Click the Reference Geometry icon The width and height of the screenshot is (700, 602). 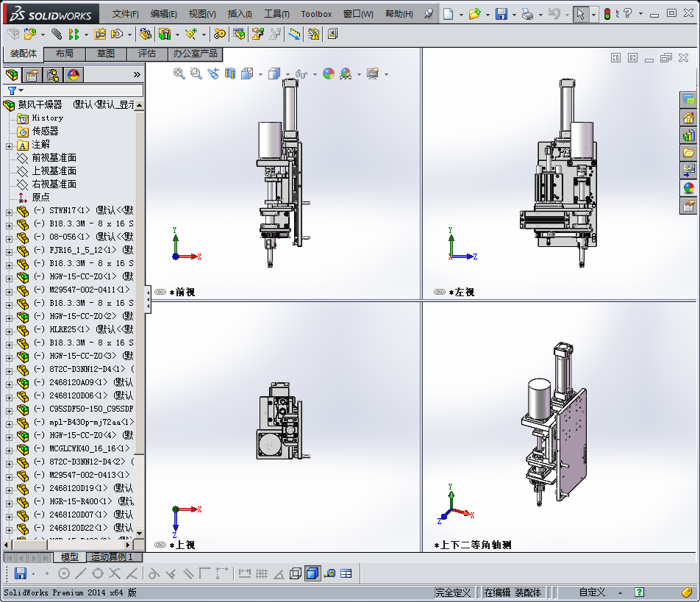pos(191,34)
